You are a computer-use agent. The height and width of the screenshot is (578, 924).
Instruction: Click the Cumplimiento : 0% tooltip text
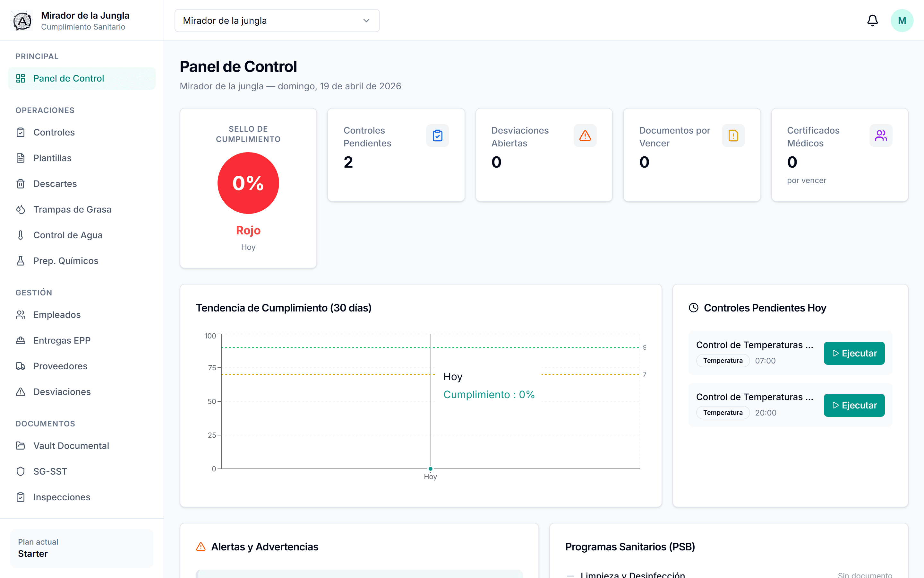[x=489, y=395]
